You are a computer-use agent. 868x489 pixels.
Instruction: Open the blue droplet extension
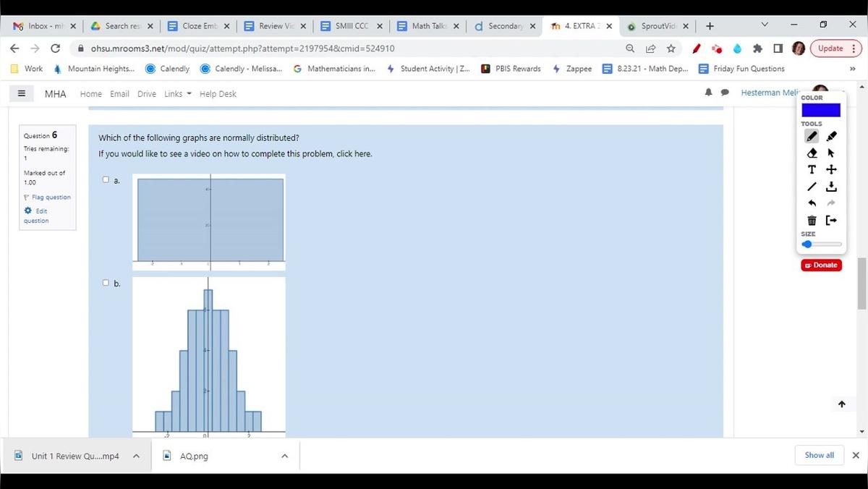coord(737,48)
